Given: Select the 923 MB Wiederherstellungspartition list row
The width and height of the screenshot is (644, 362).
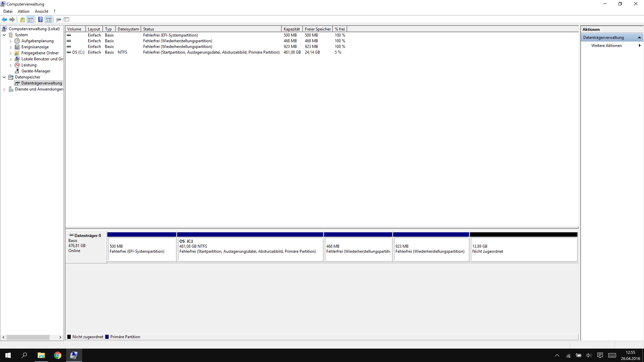Looking at the screenshot, I should click(206, 46).
